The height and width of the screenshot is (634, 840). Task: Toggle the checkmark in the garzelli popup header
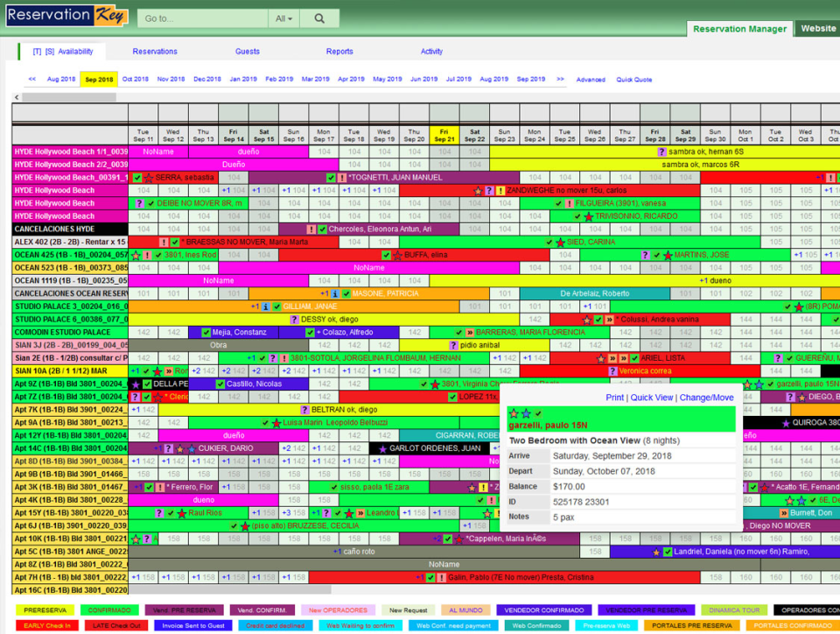(538, 413)
